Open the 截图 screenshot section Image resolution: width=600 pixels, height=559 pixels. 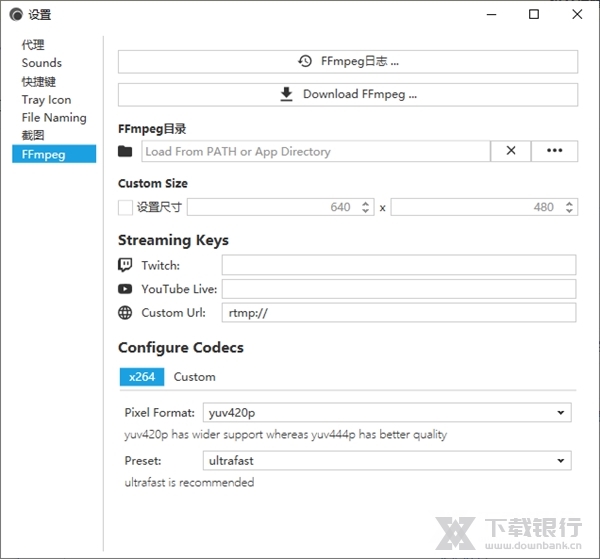tap(33, 135)
